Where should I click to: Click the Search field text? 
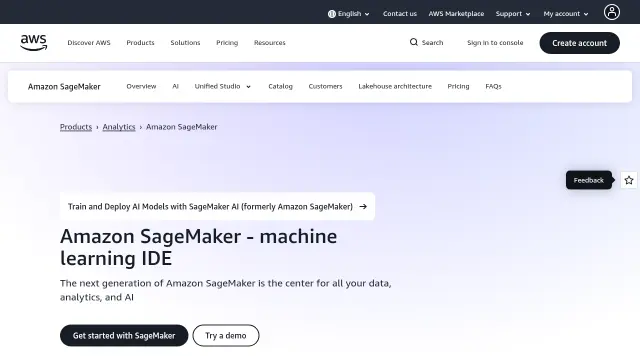tap(432, 42)
